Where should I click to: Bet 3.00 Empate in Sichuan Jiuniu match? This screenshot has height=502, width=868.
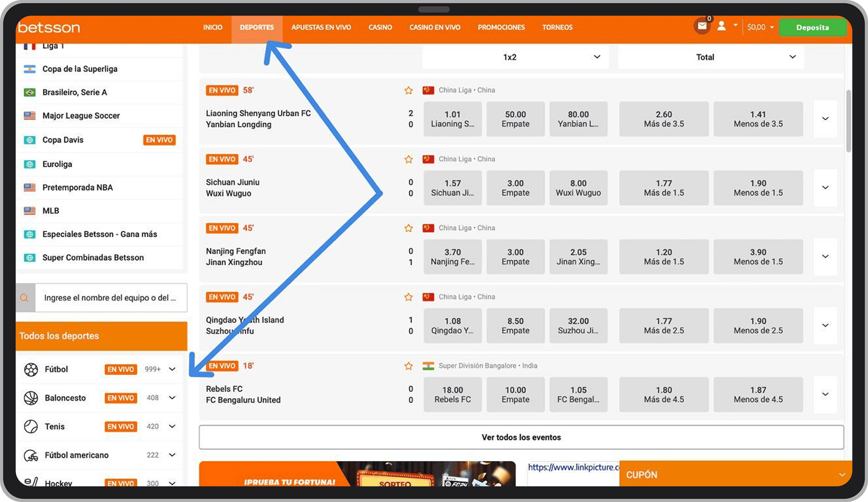click(x=515, y=188)
